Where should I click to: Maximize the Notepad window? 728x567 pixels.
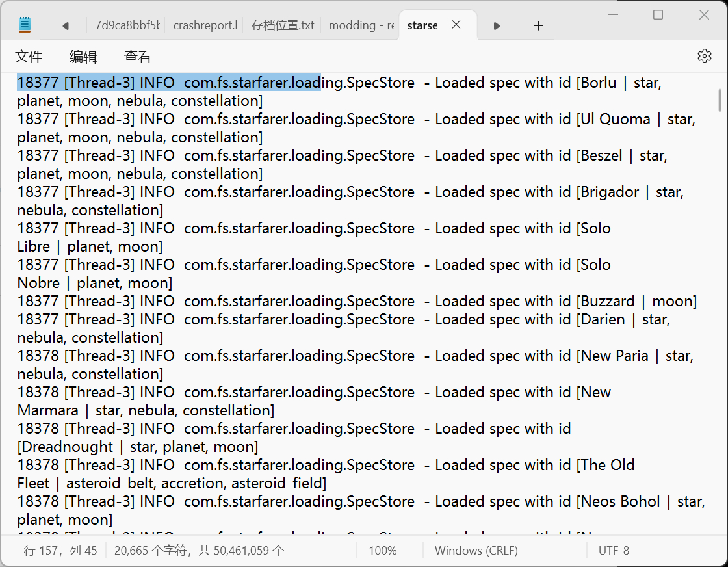point(658,15)
